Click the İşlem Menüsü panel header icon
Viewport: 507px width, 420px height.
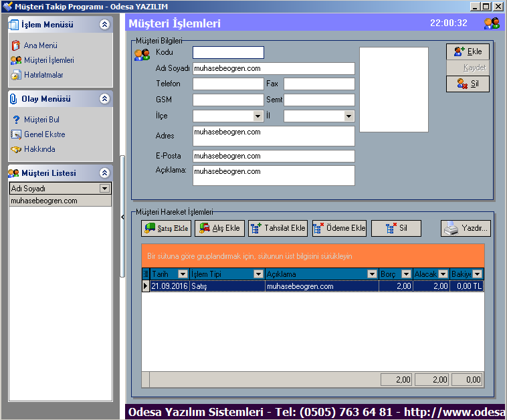[13, 25]
